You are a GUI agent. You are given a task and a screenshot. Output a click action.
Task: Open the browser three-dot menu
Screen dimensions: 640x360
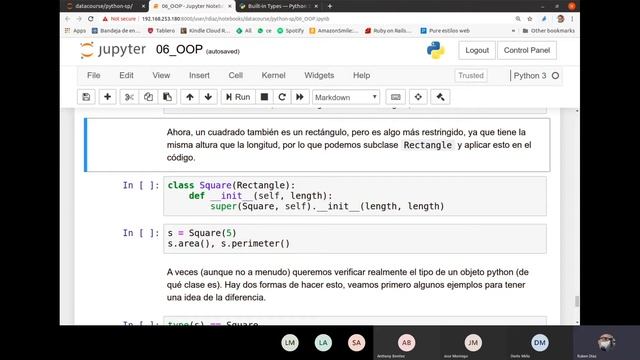(572, 19)
